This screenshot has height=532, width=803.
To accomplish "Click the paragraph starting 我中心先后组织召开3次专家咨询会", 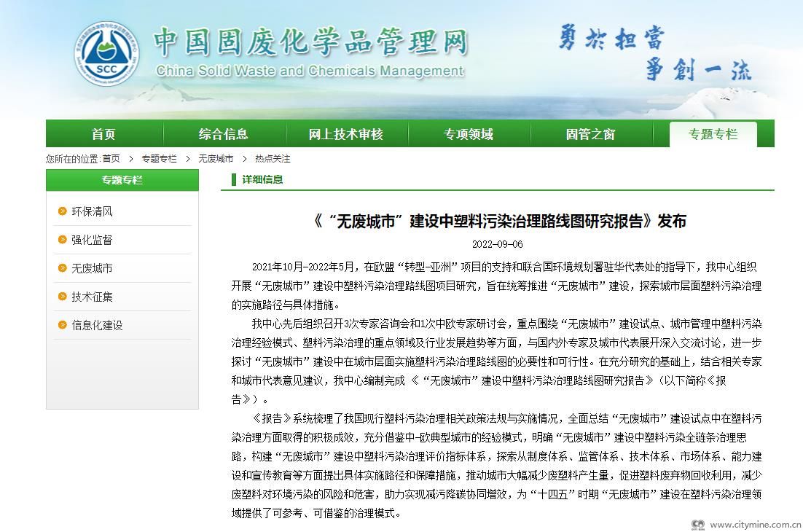I will tap(497, 361).
